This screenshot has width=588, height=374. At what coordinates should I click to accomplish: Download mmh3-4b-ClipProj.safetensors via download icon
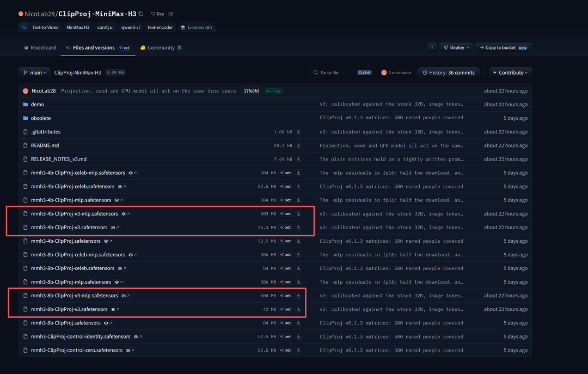(x=298, y=241)
